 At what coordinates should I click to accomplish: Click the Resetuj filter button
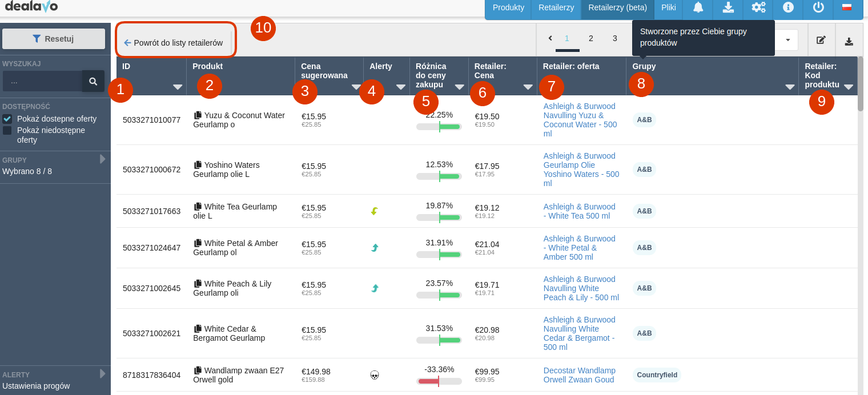pyautogui.click(x=54, y=39)
